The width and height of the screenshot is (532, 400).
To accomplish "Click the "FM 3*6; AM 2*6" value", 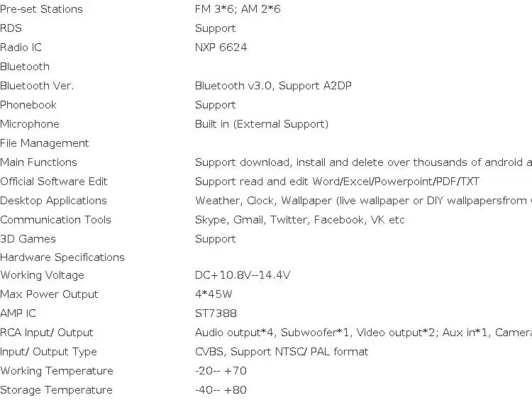I will [238, 9].
